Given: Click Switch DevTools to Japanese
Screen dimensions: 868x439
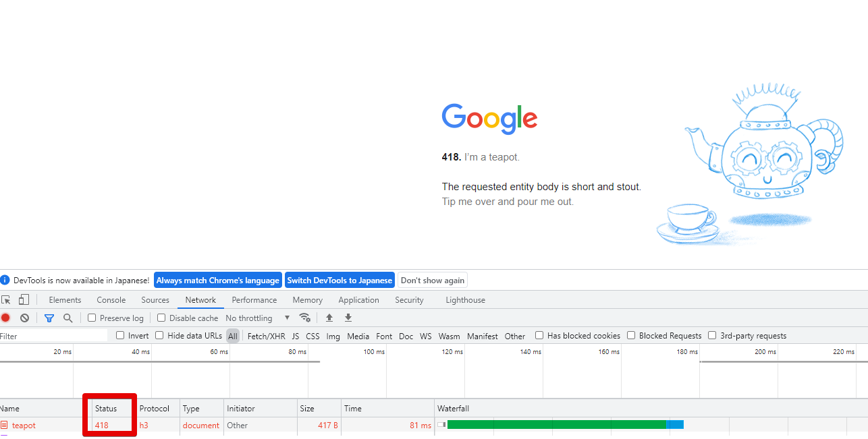Looking at the screenshot, I should pyautogui.click(x=340, y=279).
